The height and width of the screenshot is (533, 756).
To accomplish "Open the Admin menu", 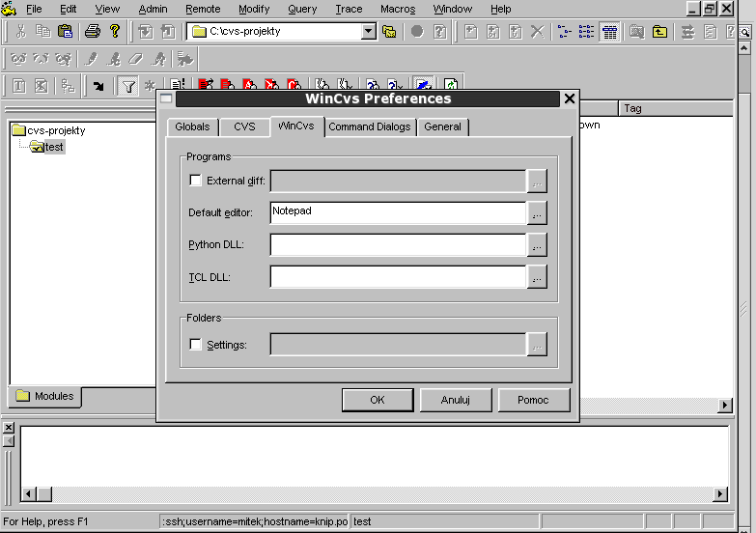I will pyautogui.click(x=153, y=9).
